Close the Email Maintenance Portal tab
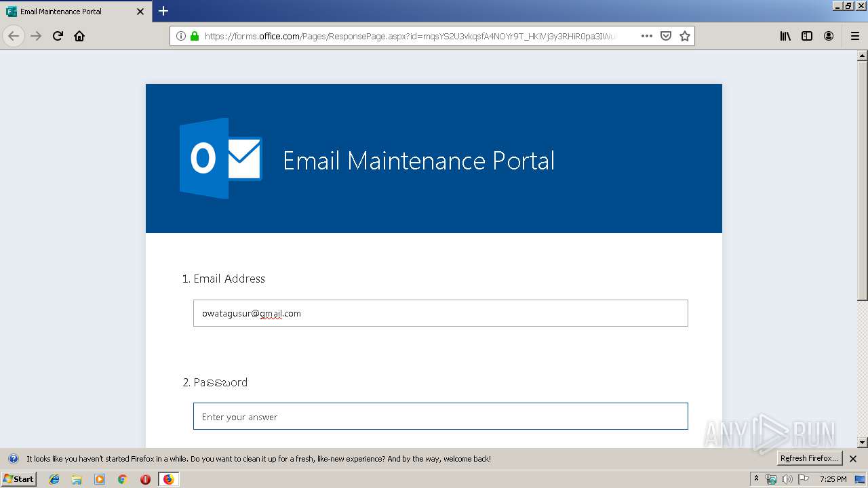The height and width of the screenshot is (488, 868). click(140, 12)
